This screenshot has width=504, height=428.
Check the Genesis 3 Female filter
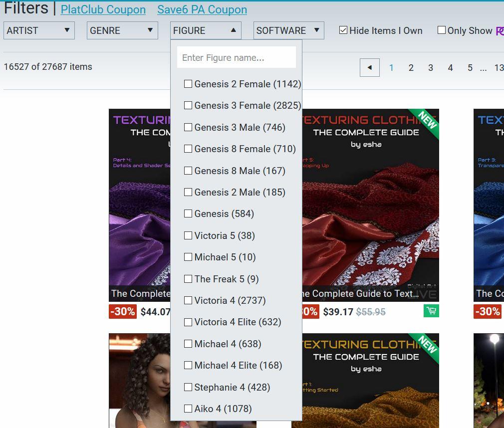188,105
